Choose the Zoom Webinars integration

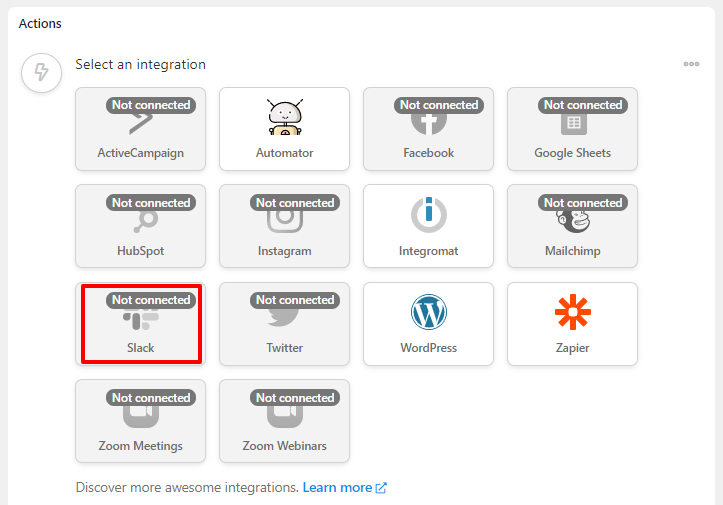pyautogui.click(x=284, y=421)
